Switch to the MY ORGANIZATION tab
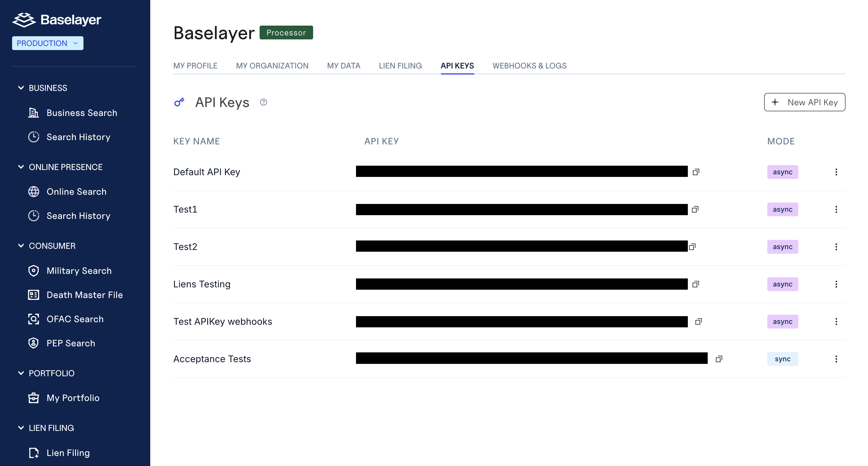 [272, 66]
